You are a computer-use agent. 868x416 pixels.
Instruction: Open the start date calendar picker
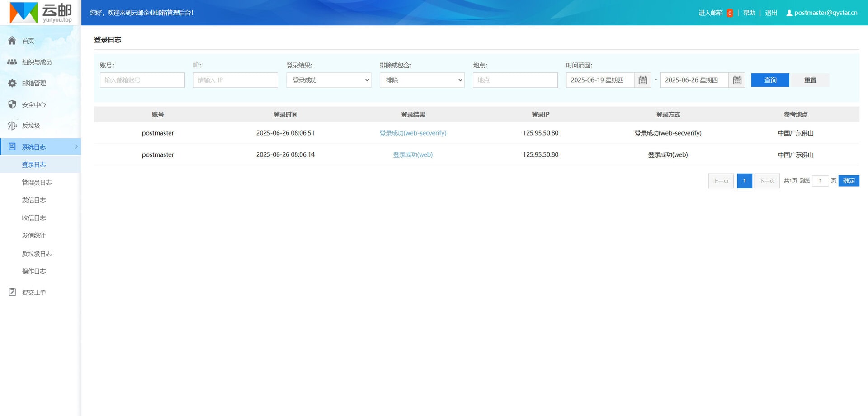[x=642, y=80]
